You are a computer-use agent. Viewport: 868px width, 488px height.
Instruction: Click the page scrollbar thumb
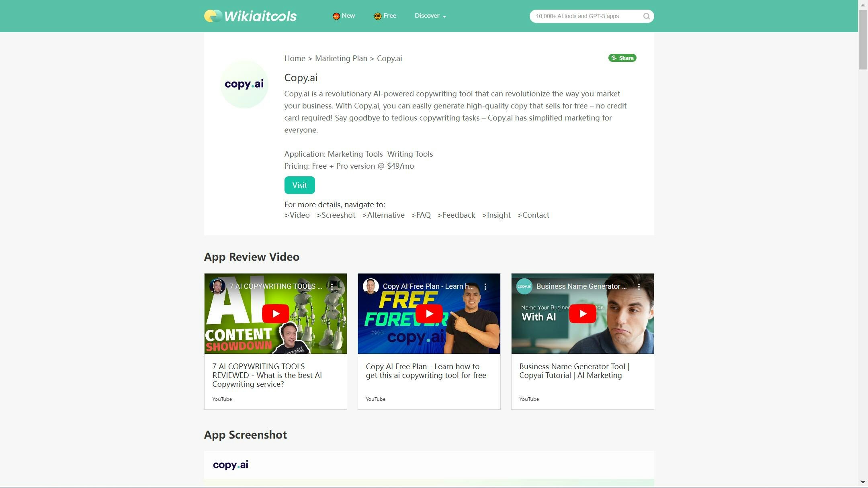(x=863, y=40)
